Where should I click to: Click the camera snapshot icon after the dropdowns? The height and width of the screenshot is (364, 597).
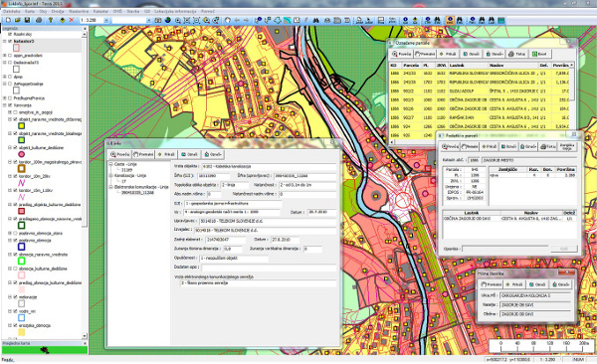tap(158, 20)
